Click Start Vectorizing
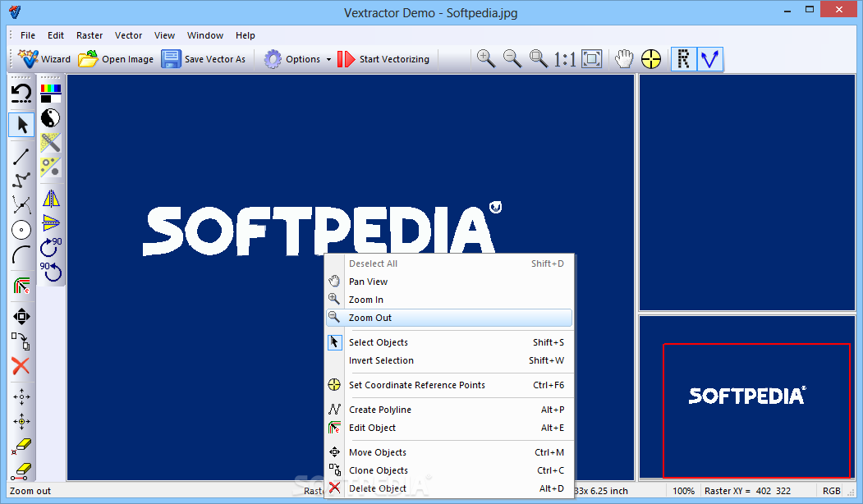Viewport: 863px width, 504px height. pos(383,59)
